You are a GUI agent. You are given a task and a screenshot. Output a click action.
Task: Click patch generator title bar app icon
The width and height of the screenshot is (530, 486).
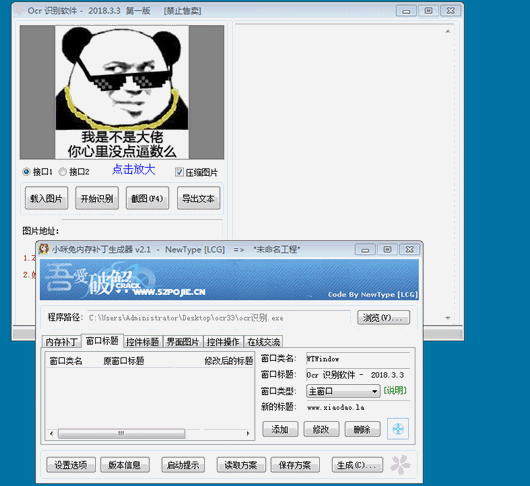coord(44,249)
